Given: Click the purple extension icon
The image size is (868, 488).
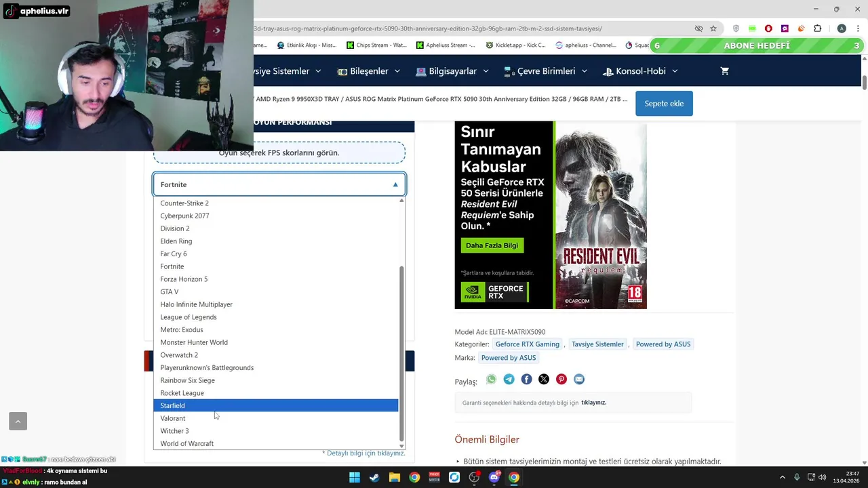Looking at the screenshot, I should click(785, 28).
